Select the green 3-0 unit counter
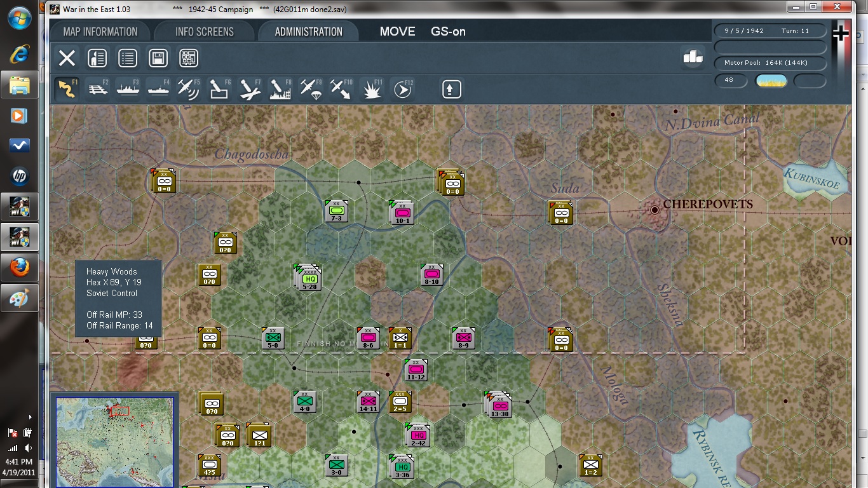Screen dimensions: 868x488 coord(336,465)
